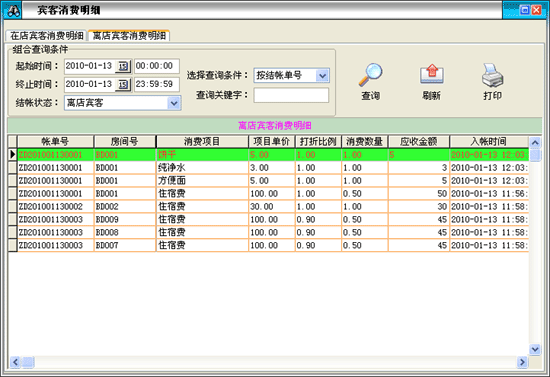Expand the 选择查询条件 dropdown

pyautogui.click(x=322, y=75)
